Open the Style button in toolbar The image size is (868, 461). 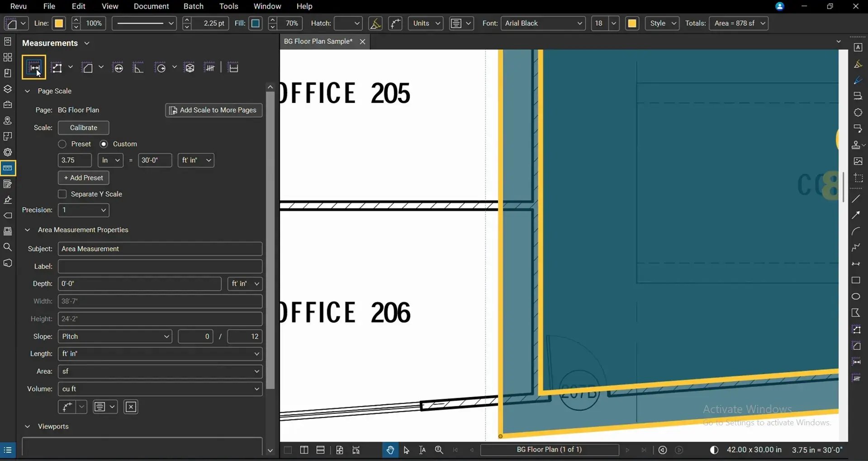[x=662, y=24]
